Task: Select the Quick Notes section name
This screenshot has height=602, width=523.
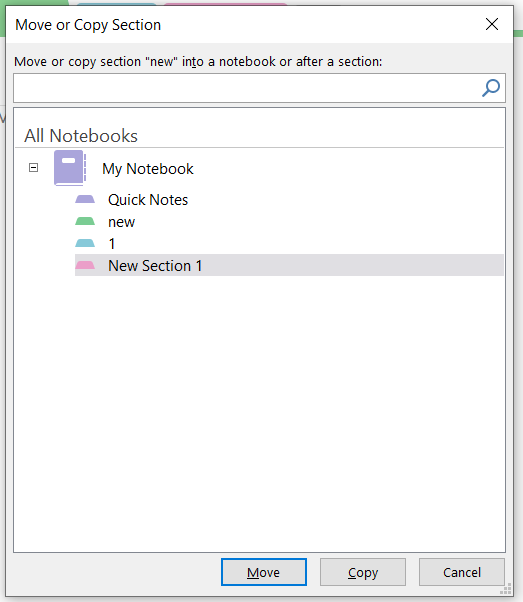Action: pos(148,200)
